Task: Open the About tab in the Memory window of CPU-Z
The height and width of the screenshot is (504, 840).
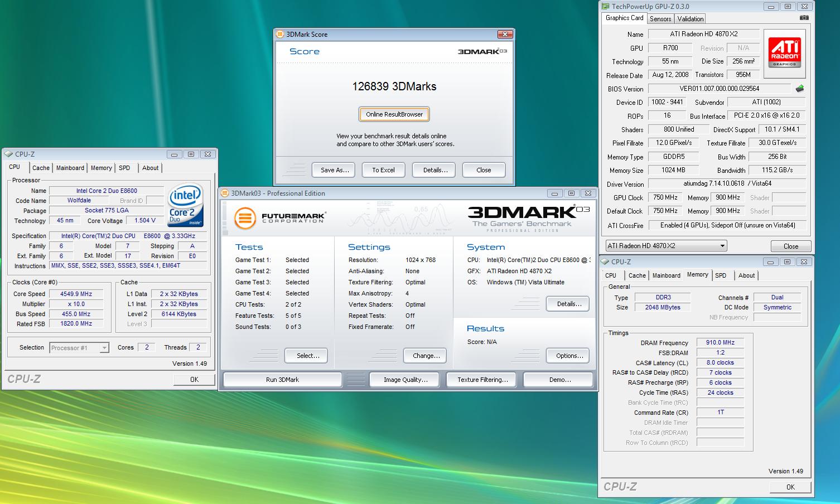Action: click(x=747, y=275)
